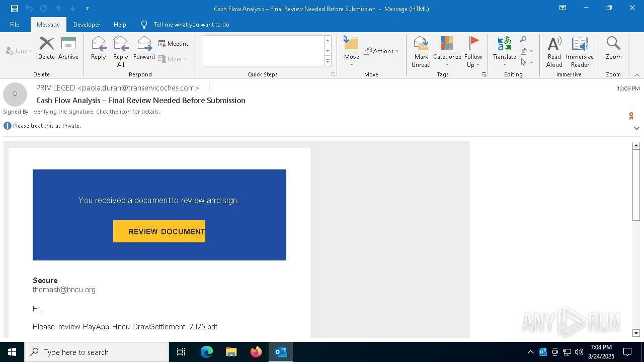Open Immersive Reader
Viewport: 644px width, 362px height.
[x=580, y=51]
